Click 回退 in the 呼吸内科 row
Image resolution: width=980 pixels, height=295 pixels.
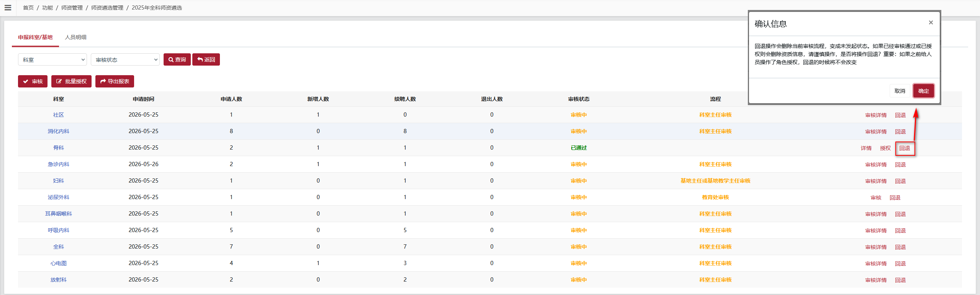point(900,231)
